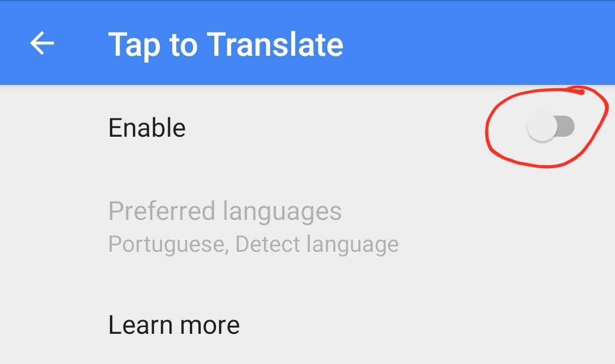This screenshot has height=364, width=615.
Task: Click the blank area between Enable and its switch
Action: click(x=342, y=128)
